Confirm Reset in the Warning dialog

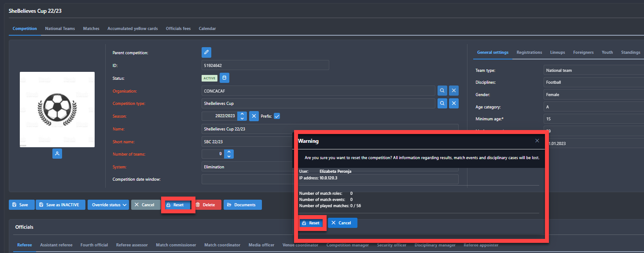(x=311, y=223)
